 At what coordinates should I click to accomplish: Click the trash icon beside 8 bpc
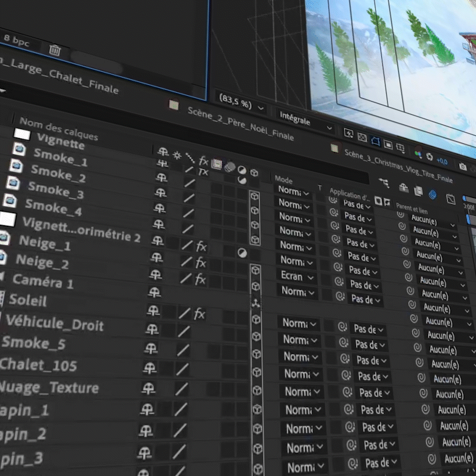[x=54, y=49]
